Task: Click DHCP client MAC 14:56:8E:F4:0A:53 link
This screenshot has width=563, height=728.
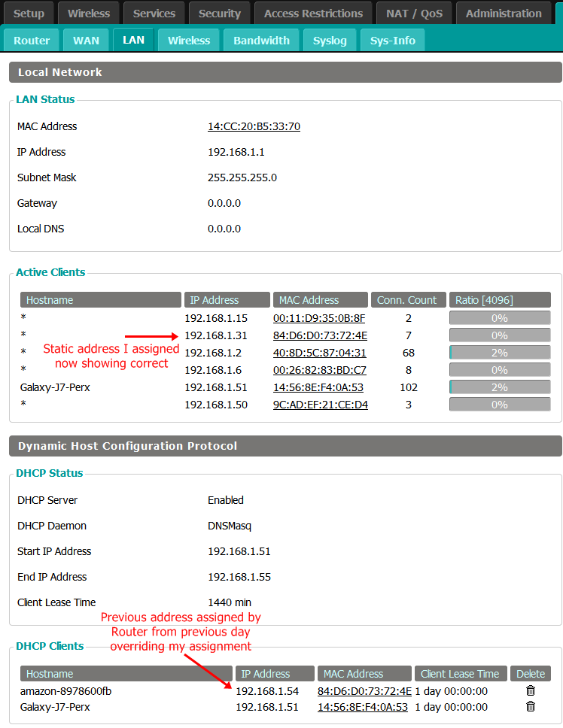Action: click(x=363, y=707)
